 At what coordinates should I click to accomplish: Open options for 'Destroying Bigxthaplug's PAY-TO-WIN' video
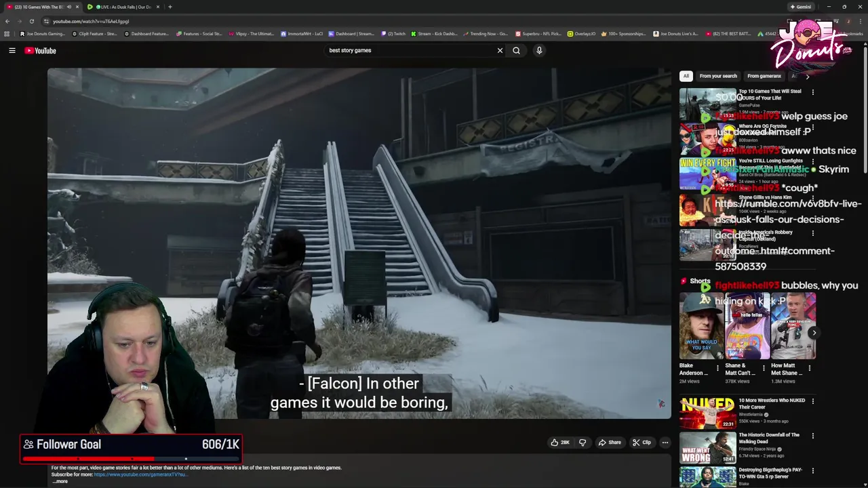pyautogui.click(x=813, y=470)
